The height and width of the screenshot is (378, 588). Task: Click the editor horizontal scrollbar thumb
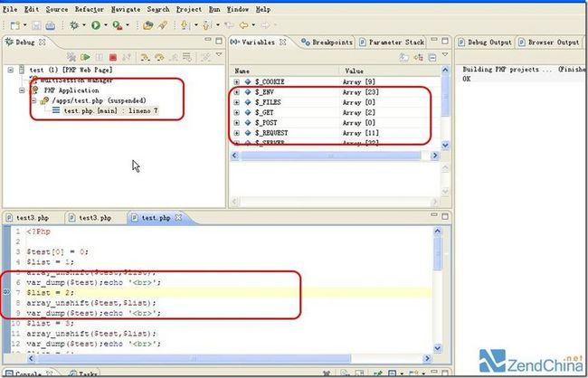click(x=194, y=359)
